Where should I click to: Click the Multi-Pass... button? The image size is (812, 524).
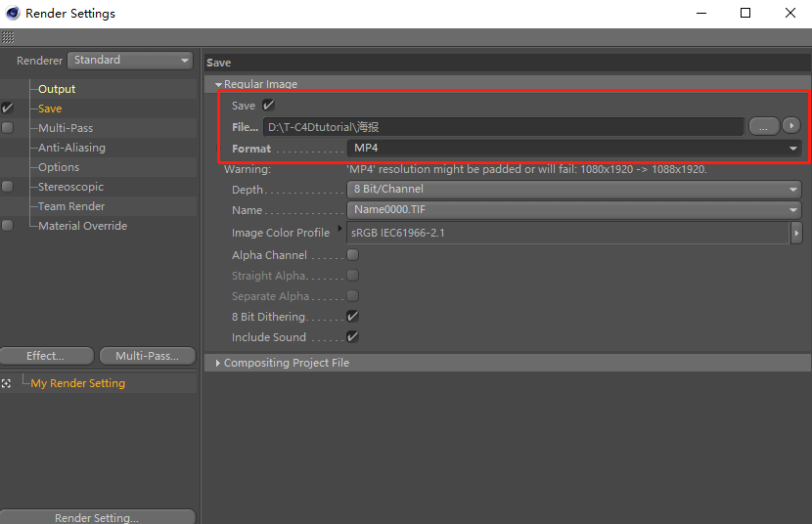tap(148, 356)
